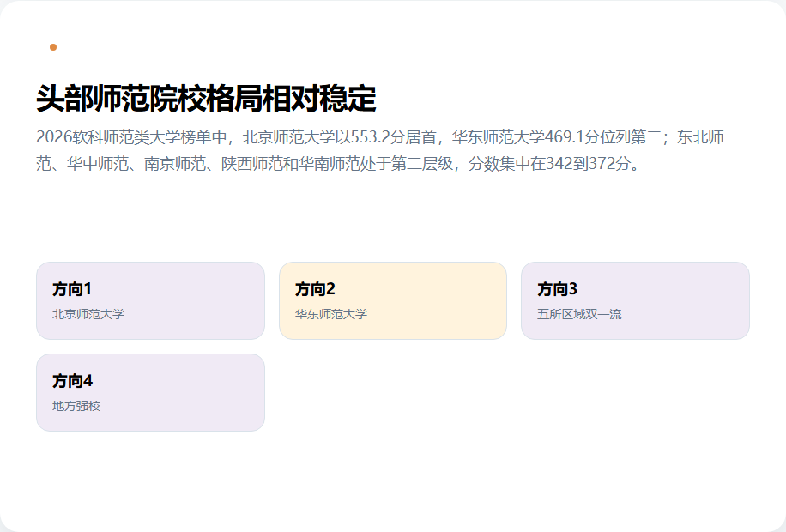The image size is (786, 532).
Task: Click the 方向2 title text
Action: point(315,289)
